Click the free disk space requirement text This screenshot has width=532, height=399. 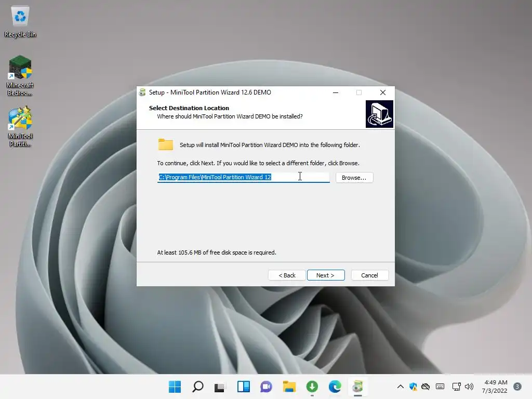217,252
